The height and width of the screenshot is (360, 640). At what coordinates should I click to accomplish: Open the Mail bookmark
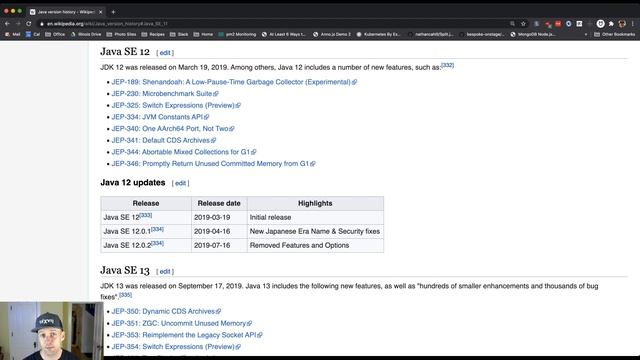tap(13, 34)
